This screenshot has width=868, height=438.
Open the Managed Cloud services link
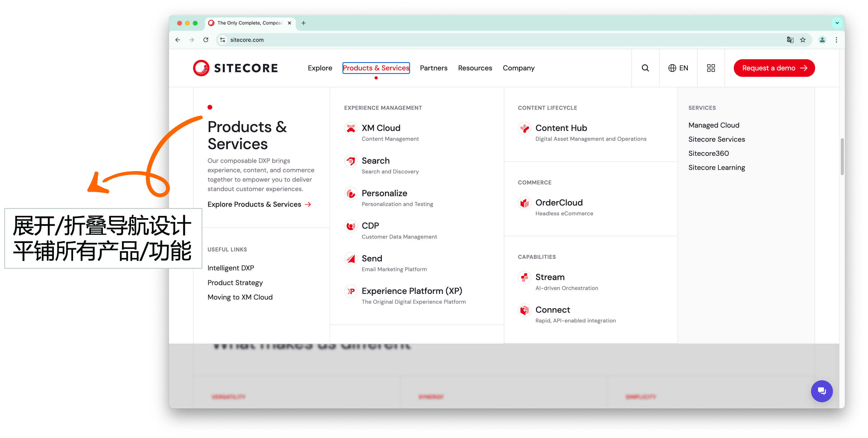click(x=714, y=125)
